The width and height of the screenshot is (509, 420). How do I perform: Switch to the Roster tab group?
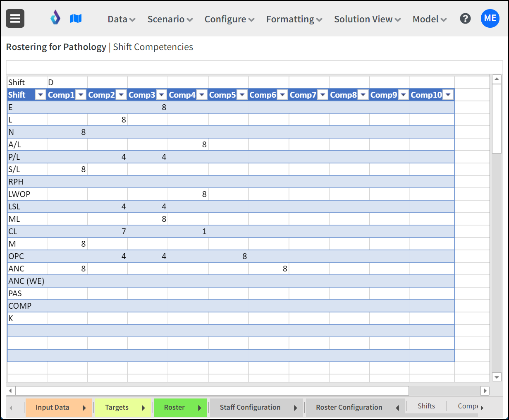click(174, 408)
